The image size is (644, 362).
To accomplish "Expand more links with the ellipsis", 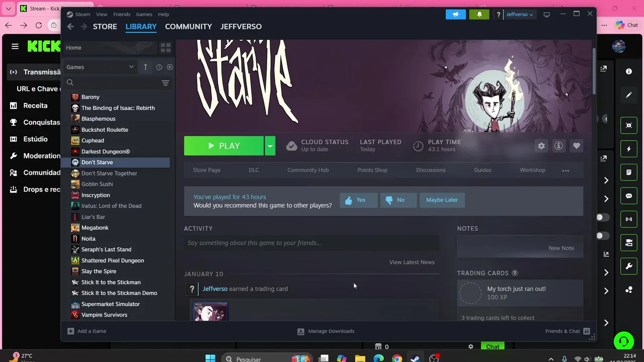I will click(566, 170).
